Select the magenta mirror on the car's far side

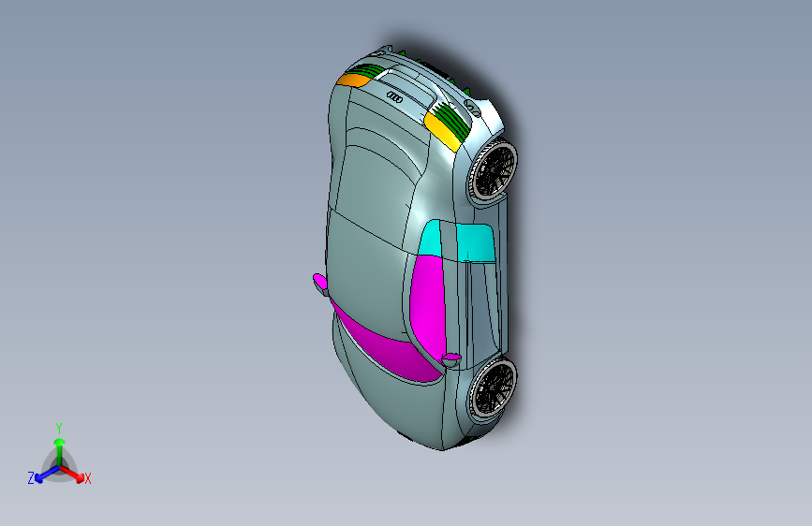tap(320, 282)
